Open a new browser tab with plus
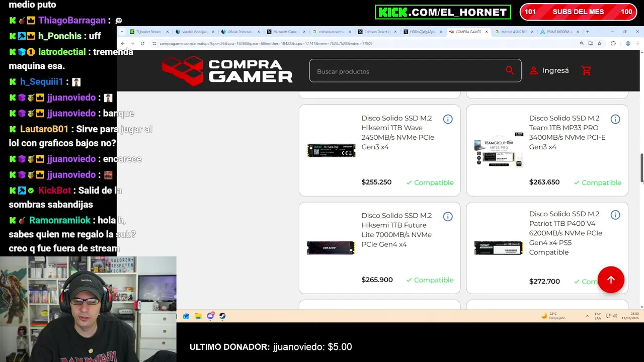644x362 pixels. [588, 32]
